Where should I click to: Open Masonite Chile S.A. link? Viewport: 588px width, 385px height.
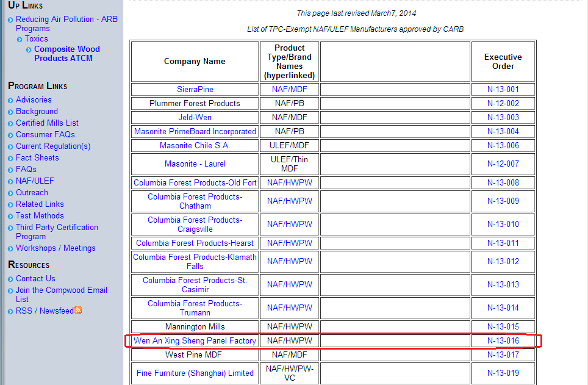(195, 146)
